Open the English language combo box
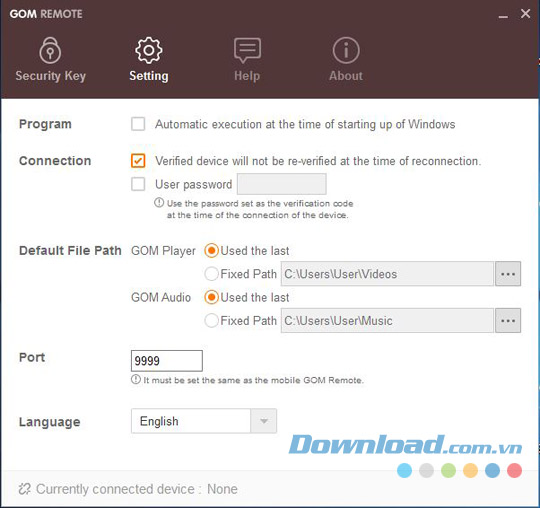Image resolution: width=540 pixels, height=508 pixels. point(204,421)
